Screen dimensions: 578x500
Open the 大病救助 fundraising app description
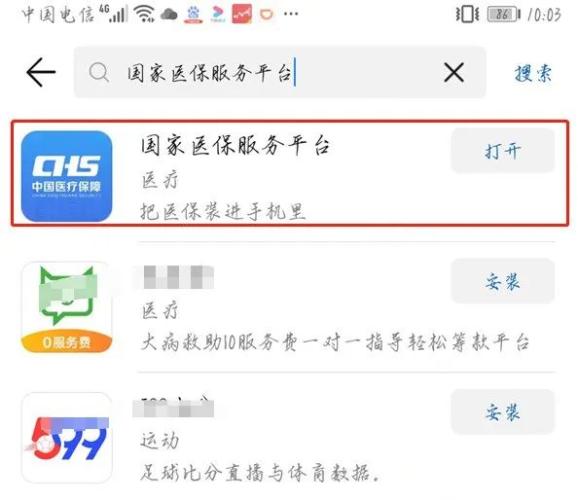[335, 343]
